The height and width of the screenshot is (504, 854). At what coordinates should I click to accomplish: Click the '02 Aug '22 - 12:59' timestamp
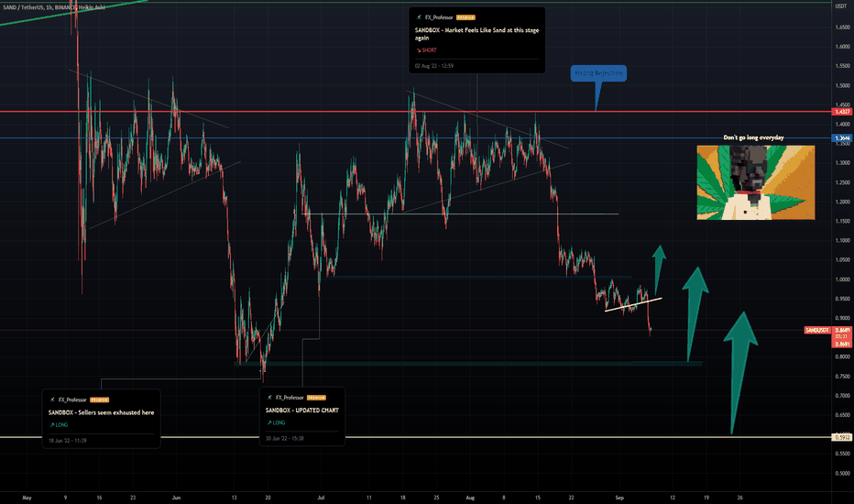pyautogui.click(x=434, y=66)
